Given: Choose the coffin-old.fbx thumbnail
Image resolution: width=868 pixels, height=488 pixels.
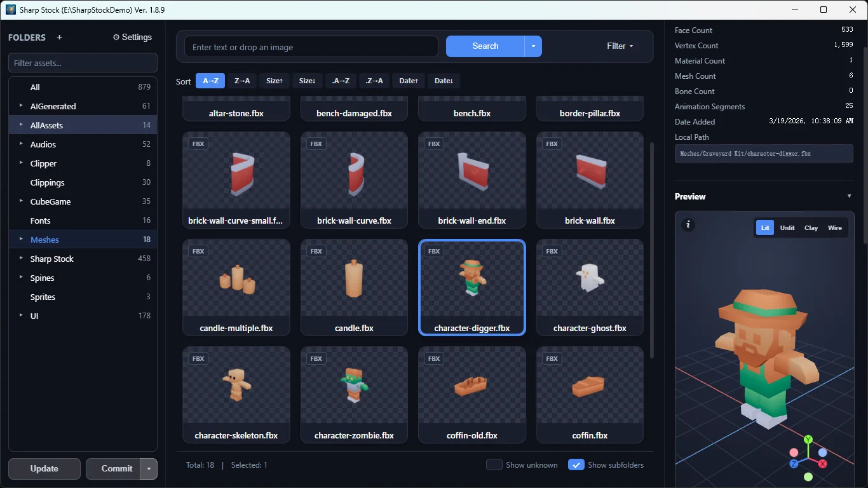Looking at the screenshot, I should click(x=472, y=395).
